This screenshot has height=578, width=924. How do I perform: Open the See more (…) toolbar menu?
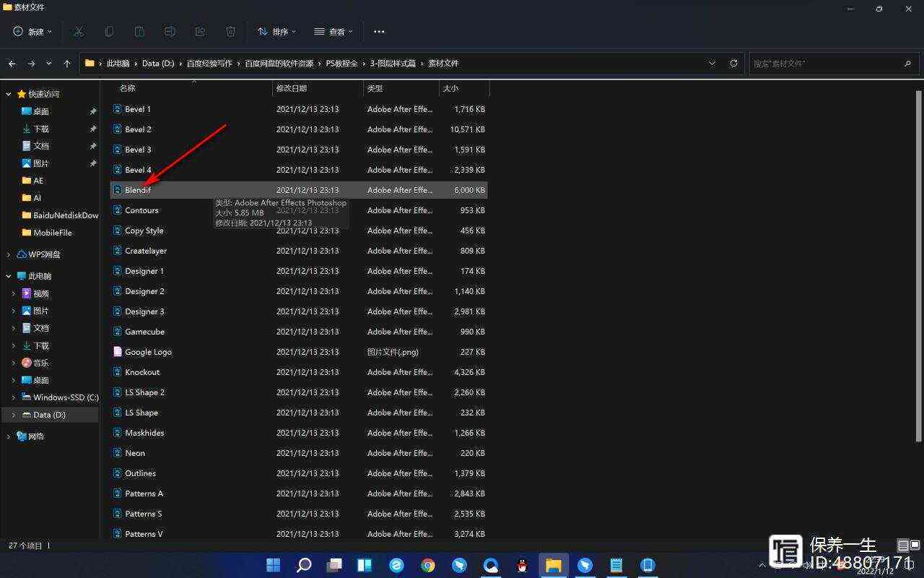coord(379,32)
